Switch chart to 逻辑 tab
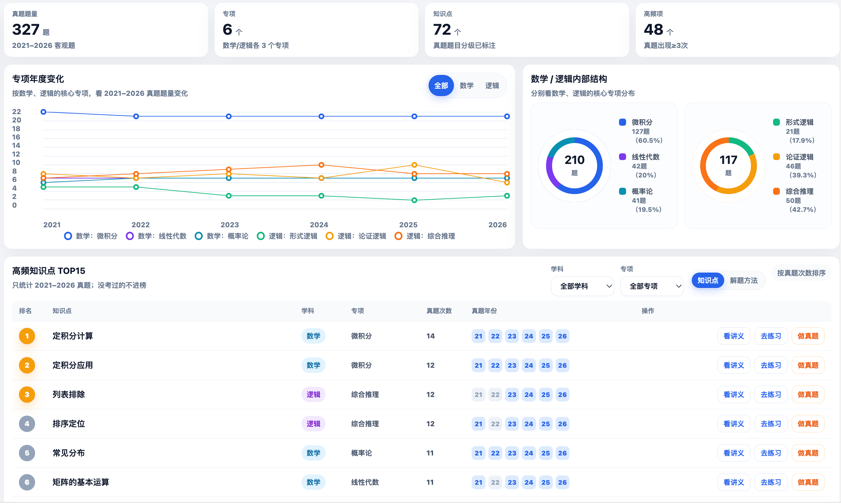This screenshot has width=841, height=504. [492, 85]
